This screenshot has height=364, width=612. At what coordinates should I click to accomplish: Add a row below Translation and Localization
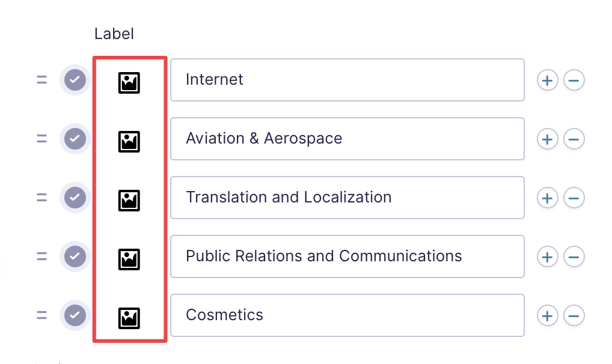[x=547, y=198]
